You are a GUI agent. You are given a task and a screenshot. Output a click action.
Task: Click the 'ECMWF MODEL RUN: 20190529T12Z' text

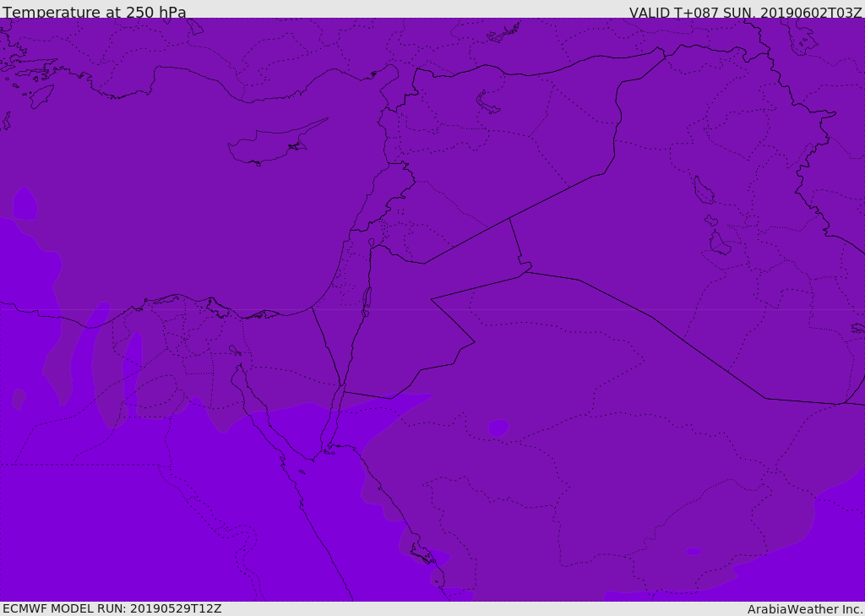[112, 608]
